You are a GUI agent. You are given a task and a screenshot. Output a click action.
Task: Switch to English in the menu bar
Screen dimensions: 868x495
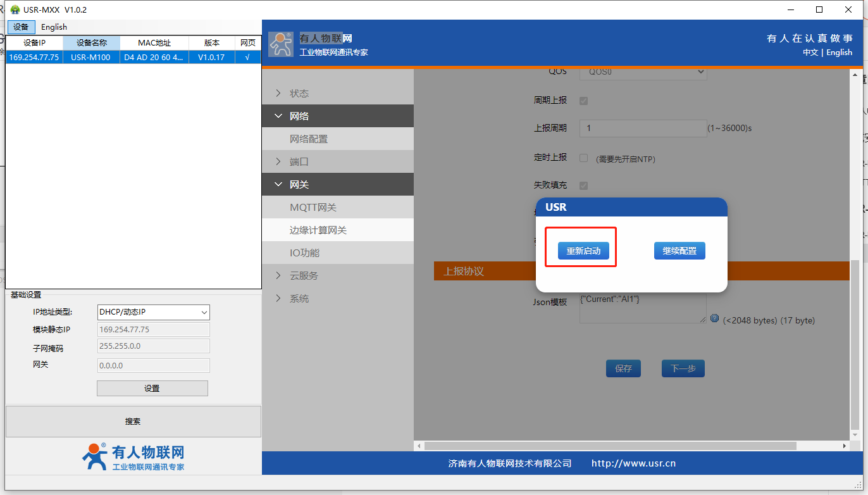54,27
